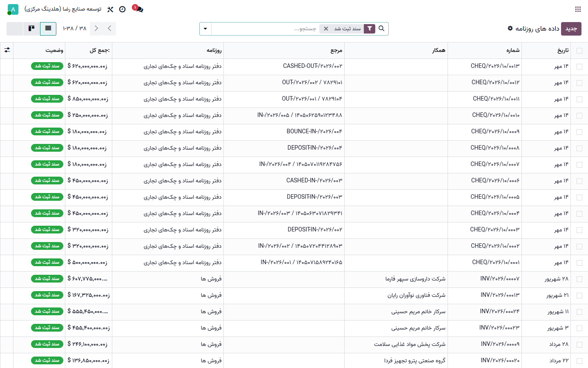The height and width of the screenshot is (368, 588).
Task: Click the pager range ۱-۳۸ / ۳۸
Action: pos(75,29)
